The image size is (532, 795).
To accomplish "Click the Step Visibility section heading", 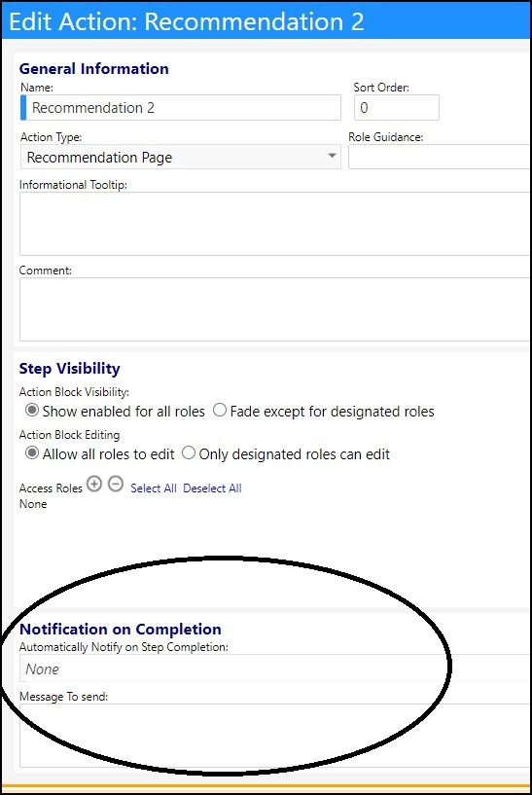I will coord(69,369).
